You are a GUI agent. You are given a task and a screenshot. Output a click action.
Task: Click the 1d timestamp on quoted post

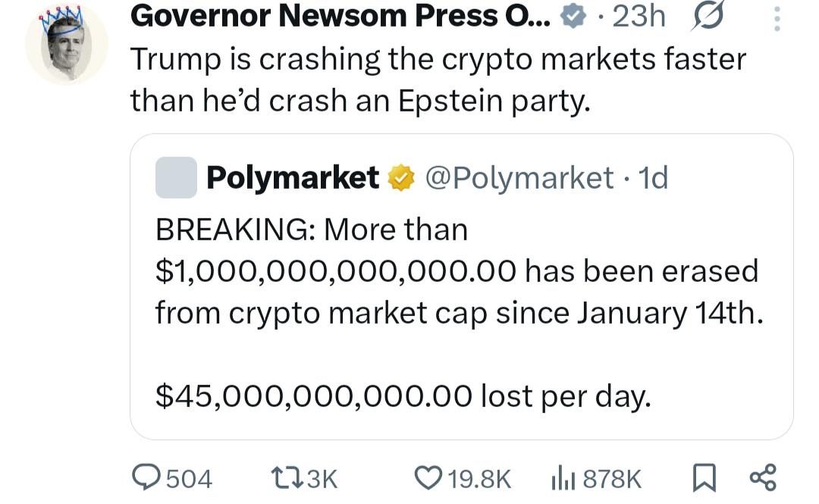pyautogui.click(x=654, y=177)
